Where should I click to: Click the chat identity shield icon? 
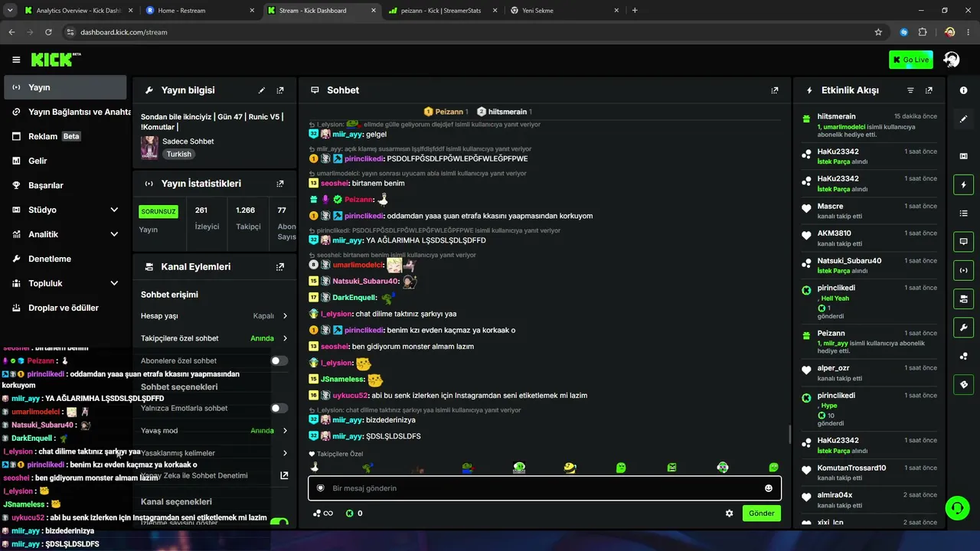(321, 488)
